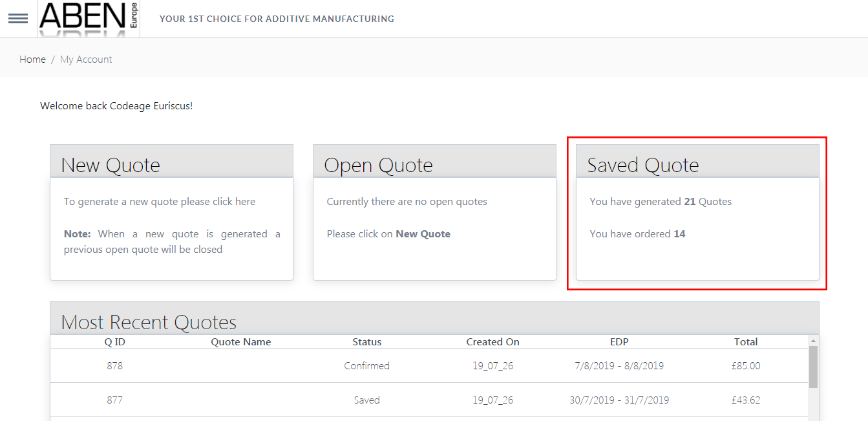Open the hamburger navigation menu

tap(17, 18)
